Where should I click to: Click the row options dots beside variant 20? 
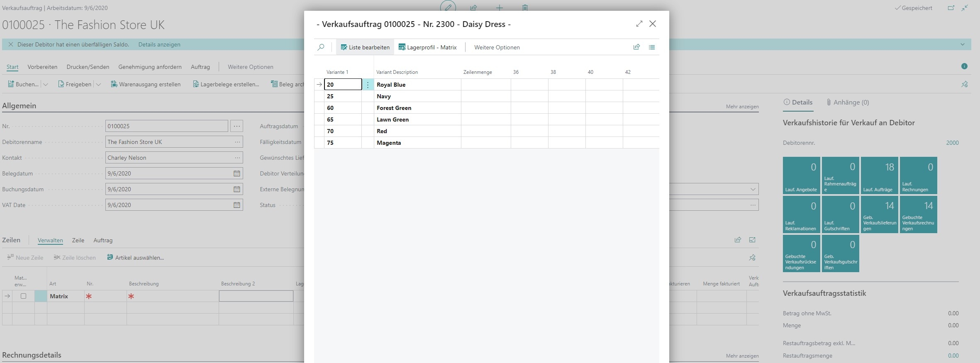point(368,85)
